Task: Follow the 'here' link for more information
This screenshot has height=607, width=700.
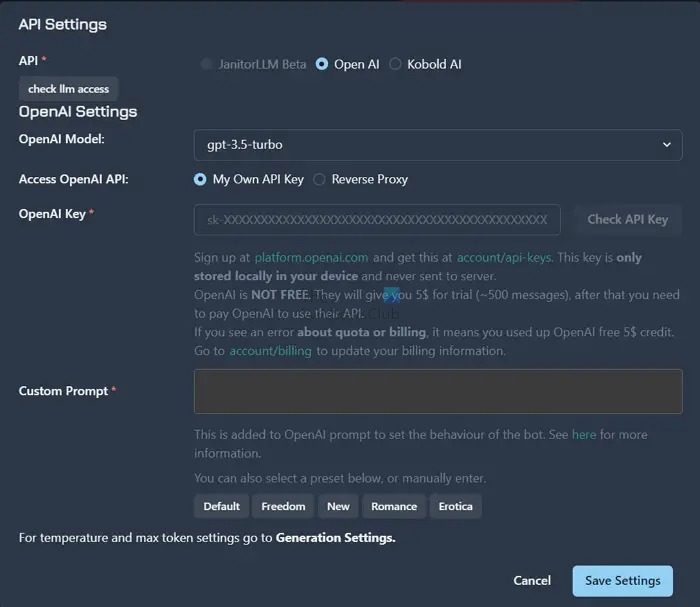Action: pyautogui.click(x=584, y=434)
